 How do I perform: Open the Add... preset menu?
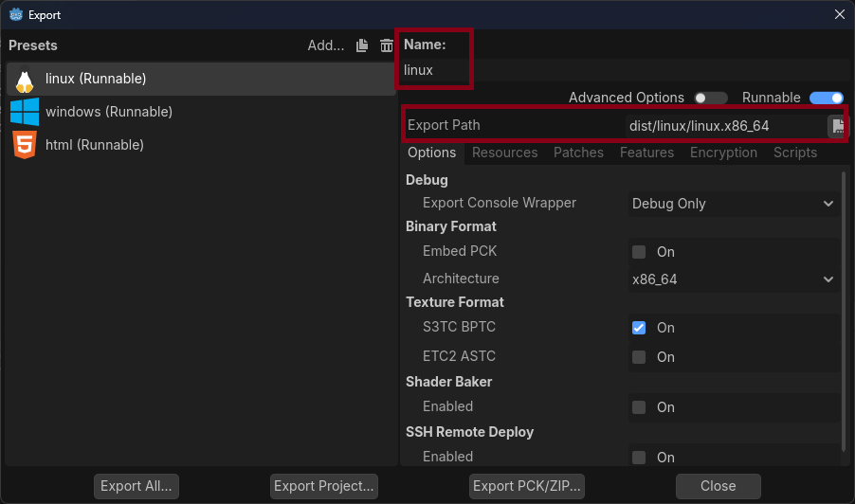tap(326, 45)
